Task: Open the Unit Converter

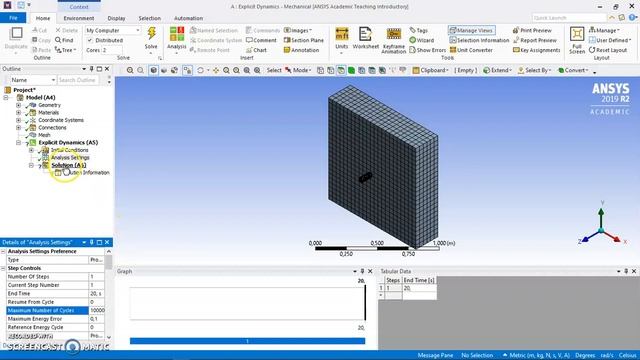Action: pyautogui.click(x=471, y=50)
